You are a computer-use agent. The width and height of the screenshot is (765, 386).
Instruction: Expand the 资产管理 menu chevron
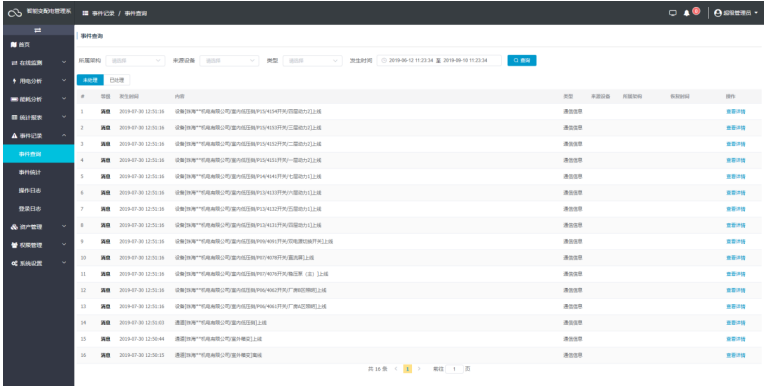coord(64,227)
